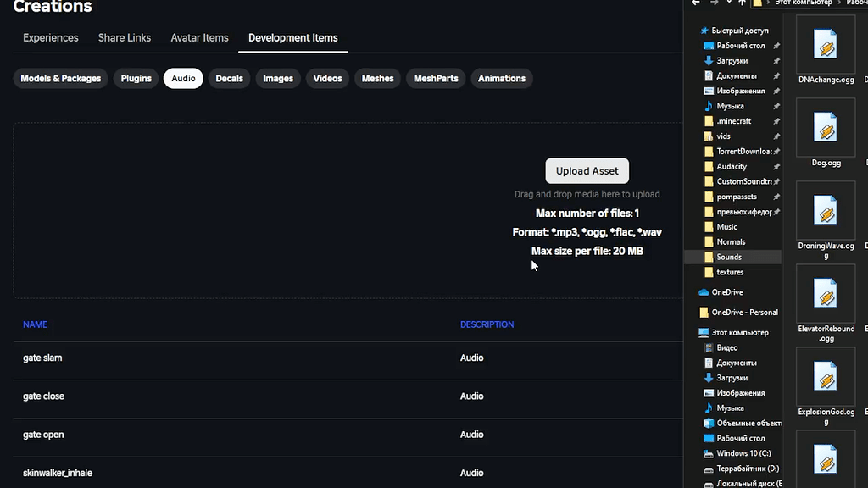Switch to the Avatar Items tab

[x=199, y=37]
